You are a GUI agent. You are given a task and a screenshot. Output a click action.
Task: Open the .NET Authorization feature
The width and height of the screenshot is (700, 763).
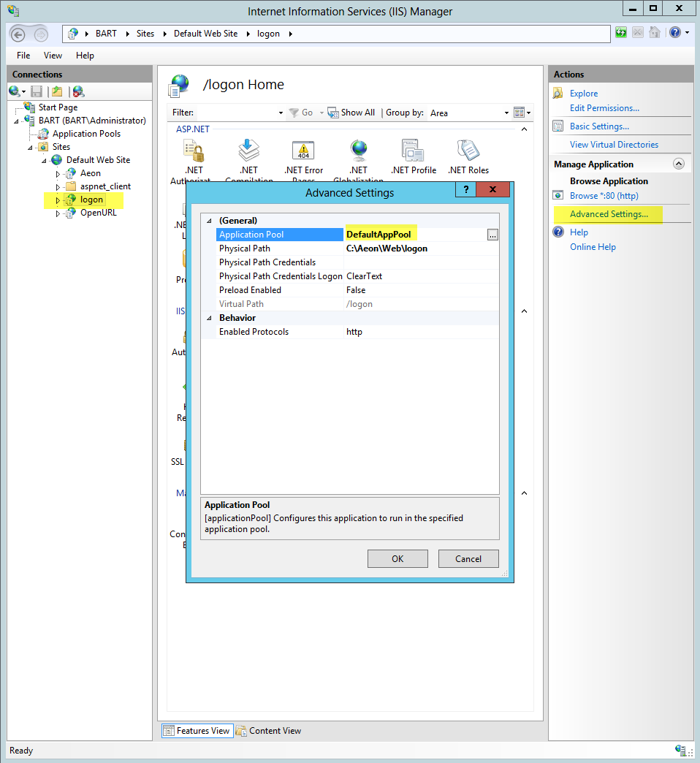tap(194, 150)
